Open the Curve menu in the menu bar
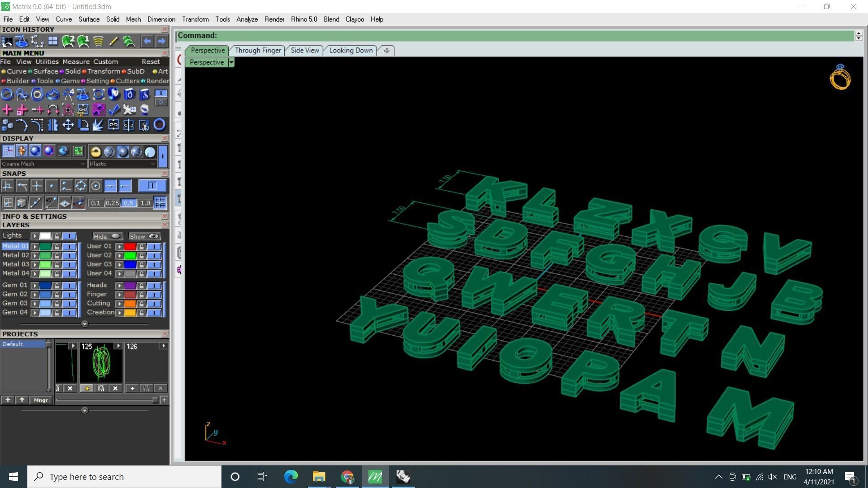This screenshot has height=488, width=868. tap(64, 19)
